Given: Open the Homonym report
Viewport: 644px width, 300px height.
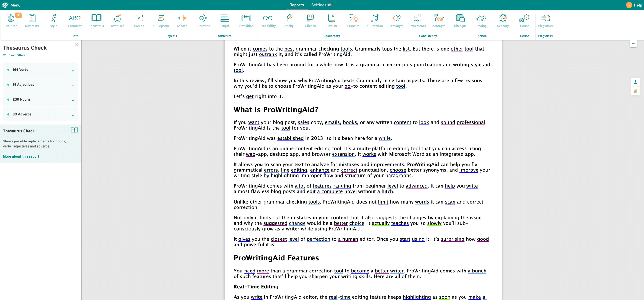Looking at the screenshot, I should (x=396, y=20).
